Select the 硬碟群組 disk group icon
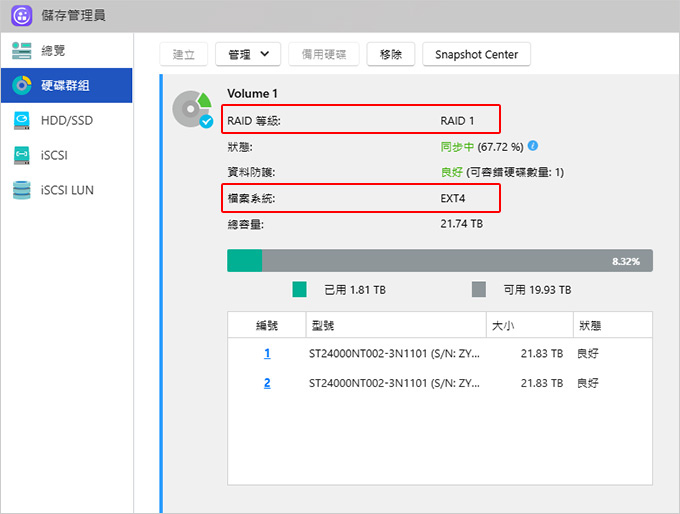The image size is (680, 514). click(x=22, y=85)
